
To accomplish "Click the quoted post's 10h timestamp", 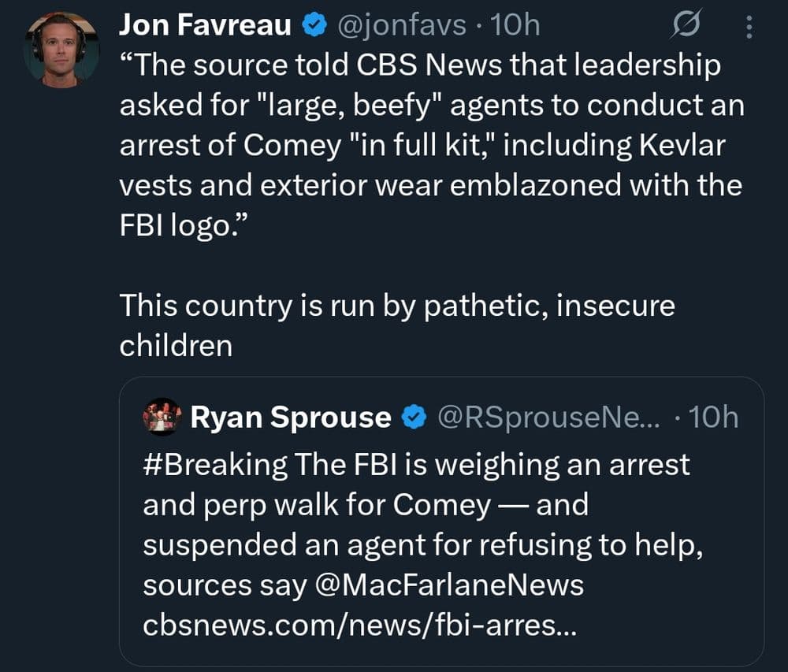I will 713,418.
